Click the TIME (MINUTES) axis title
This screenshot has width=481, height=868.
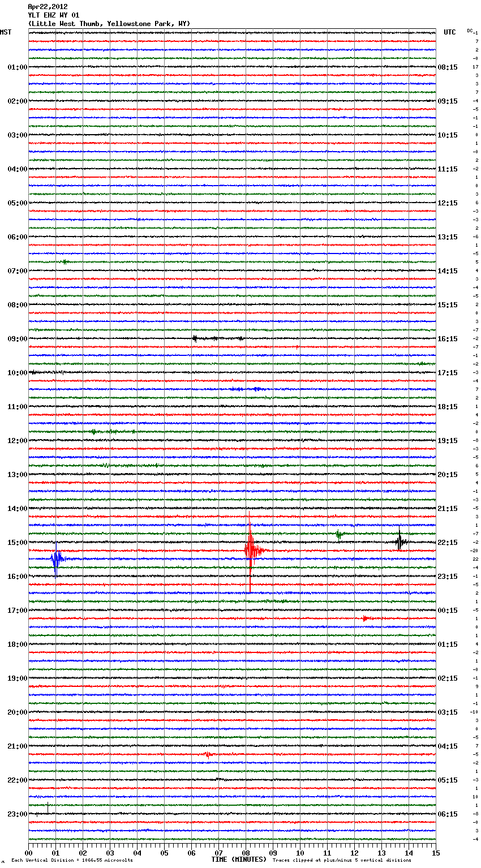pyautogui.click(x=239, y=859)
